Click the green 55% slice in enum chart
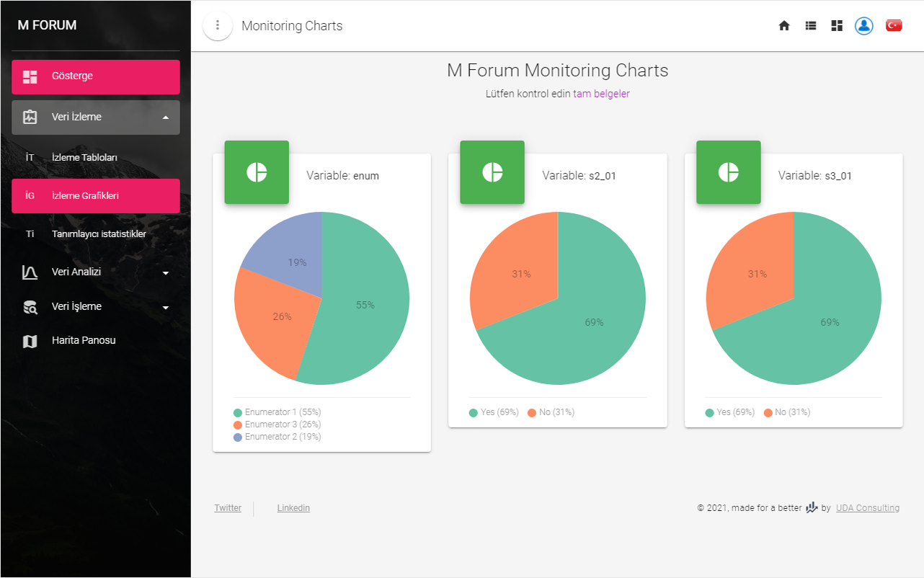Screen dimensions: 924x578 (x=365, y=305)
